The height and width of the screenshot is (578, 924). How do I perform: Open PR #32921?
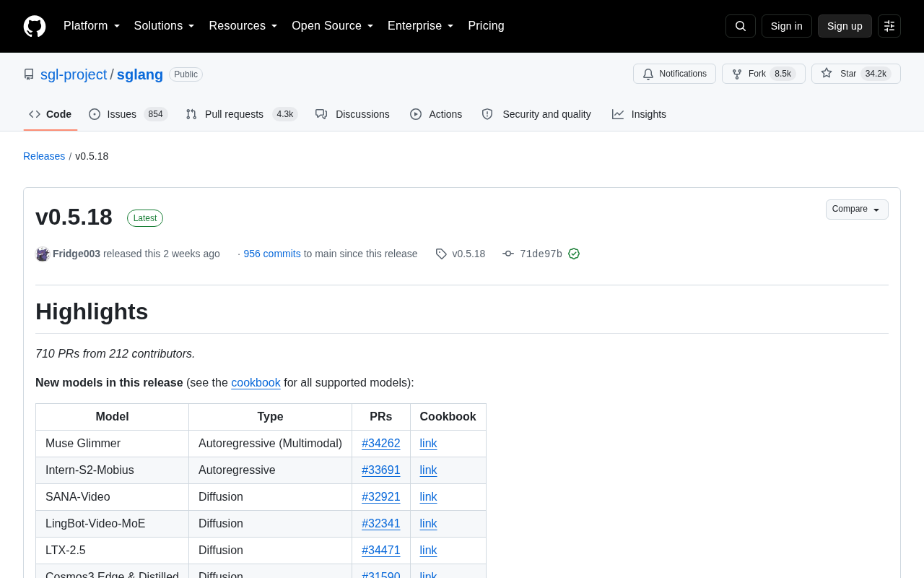click(x=381, y=497)
